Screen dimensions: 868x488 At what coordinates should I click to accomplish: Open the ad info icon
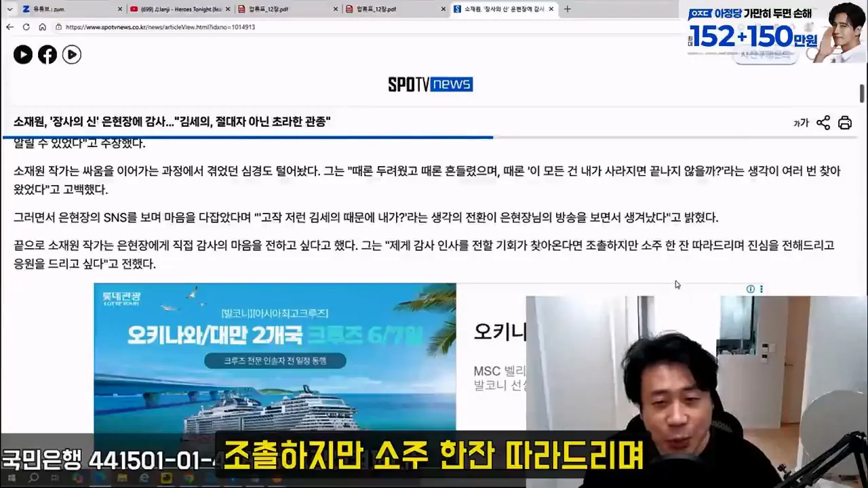pos(751,289)
